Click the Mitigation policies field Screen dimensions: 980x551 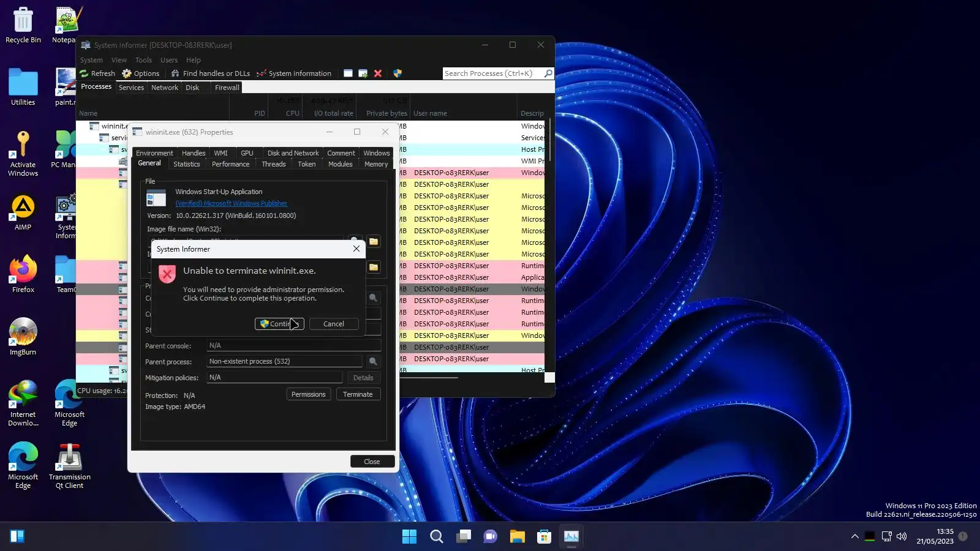pyautogui.click(x=274, y=377)
